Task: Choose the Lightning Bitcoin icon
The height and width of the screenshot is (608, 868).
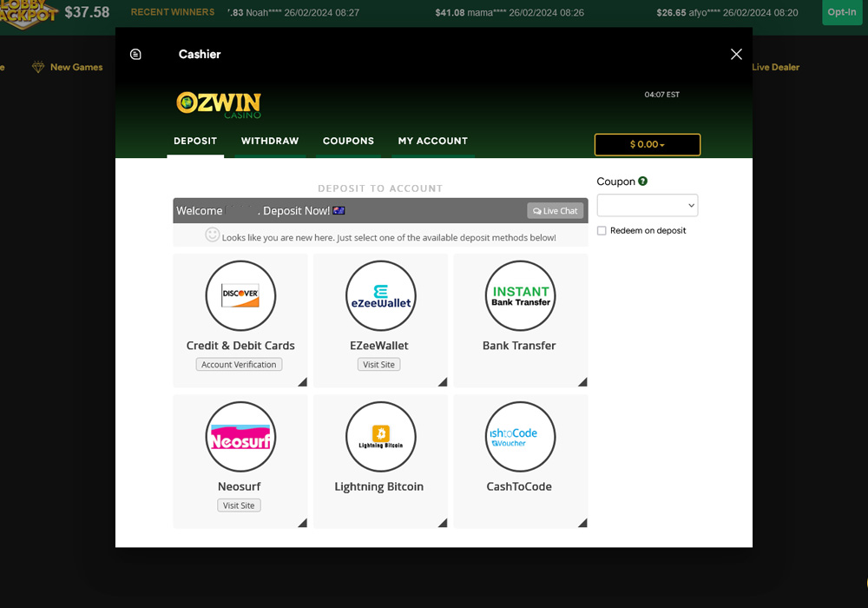Action: click(x=381, y=437)
